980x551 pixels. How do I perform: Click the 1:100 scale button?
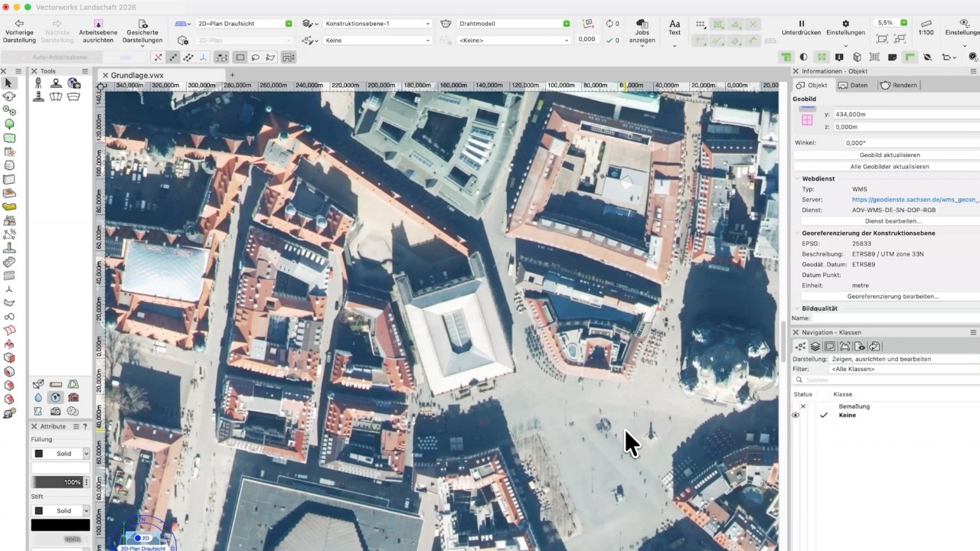pyautogui.click(x=926, y=28)
